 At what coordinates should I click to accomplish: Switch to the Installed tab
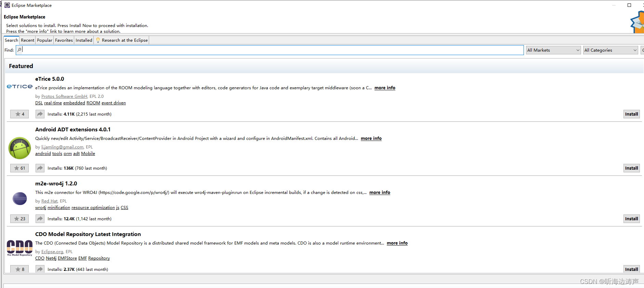point(84,40)
